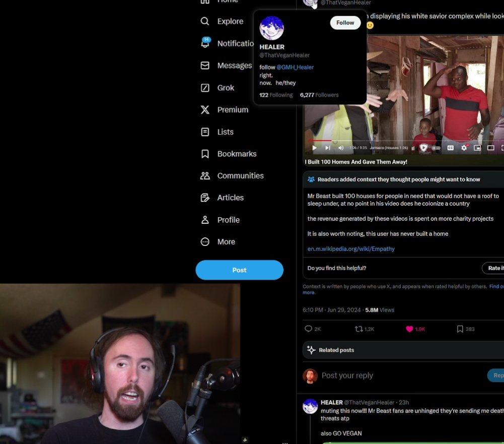This screenshot has height=444, width=504.
Task: View the 122 Following list
Action: coord(276,95)
